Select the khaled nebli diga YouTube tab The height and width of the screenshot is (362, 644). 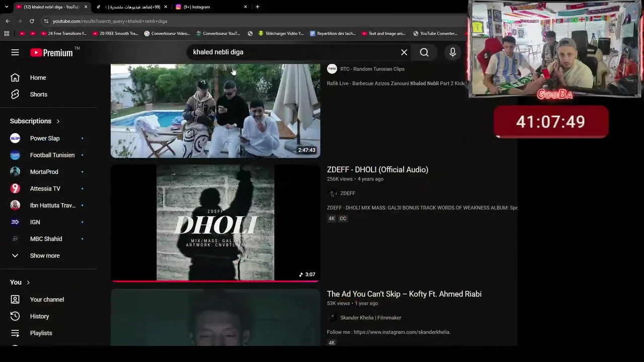[x=51, y=7]
